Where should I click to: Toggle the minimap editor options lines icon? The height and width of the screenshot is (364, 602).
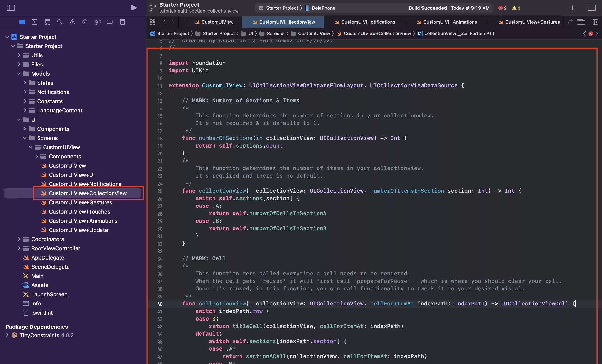[x=581, y=22]
